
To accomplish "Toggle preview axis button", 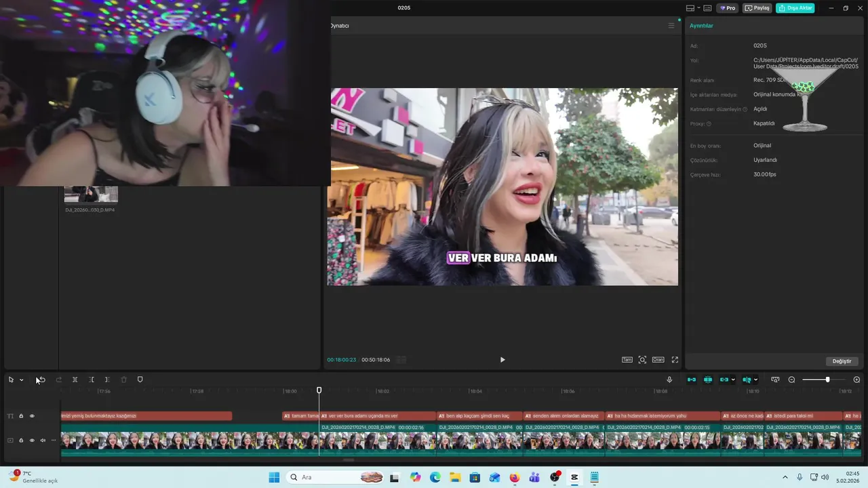I will (x=747, y=380).
